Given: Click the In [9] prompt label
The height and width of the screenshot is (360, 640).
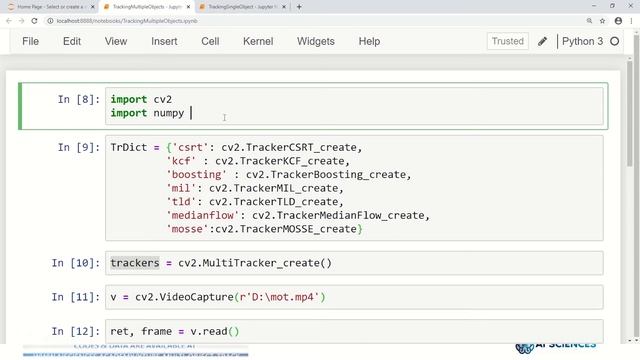Looking at the screenshot, I should click(x=79, y=147).
